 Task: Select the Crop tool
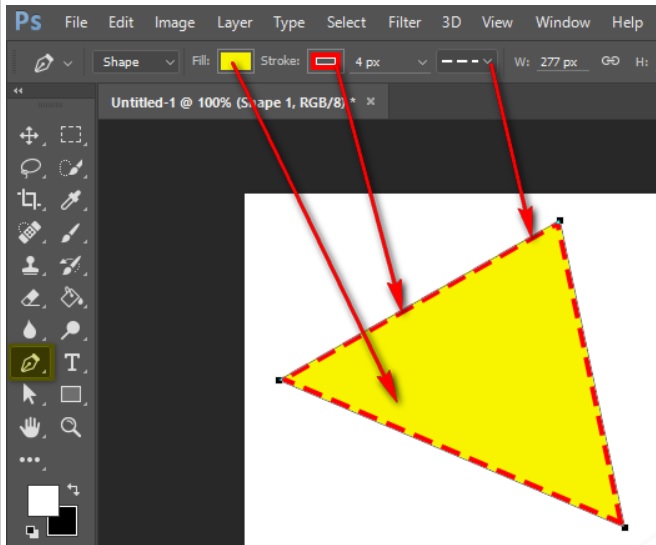(x=28, y=200)
